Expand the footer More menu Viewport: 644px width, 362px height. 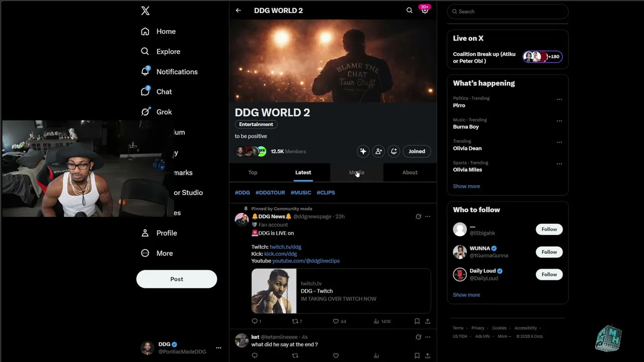(504, 336)
